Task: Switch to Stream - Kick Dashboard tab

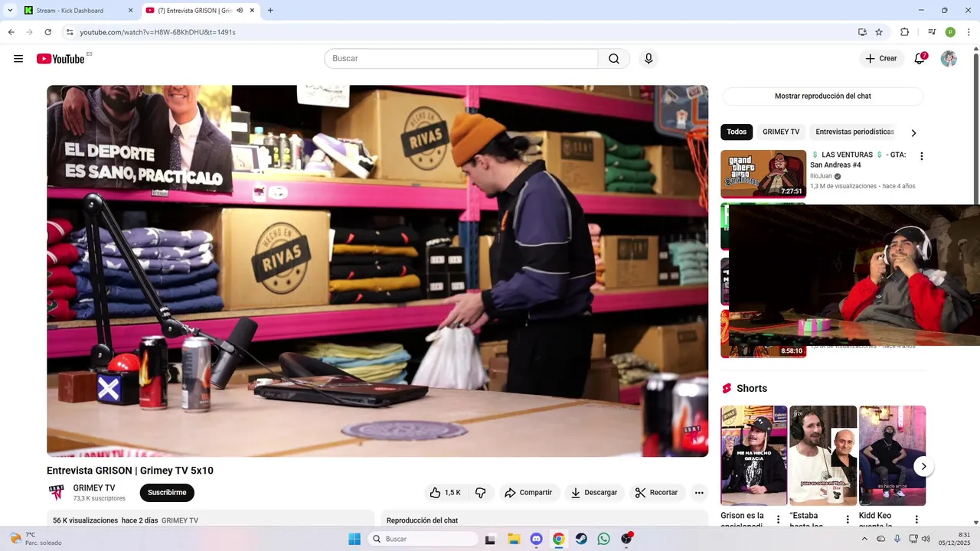Action: coord(79,11)
